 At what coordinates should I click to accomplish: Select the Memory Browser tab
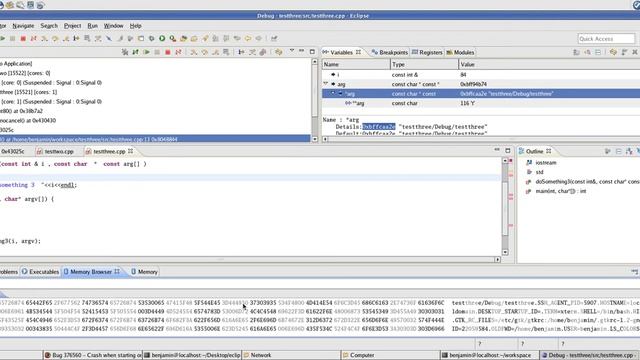coord(91,272)
